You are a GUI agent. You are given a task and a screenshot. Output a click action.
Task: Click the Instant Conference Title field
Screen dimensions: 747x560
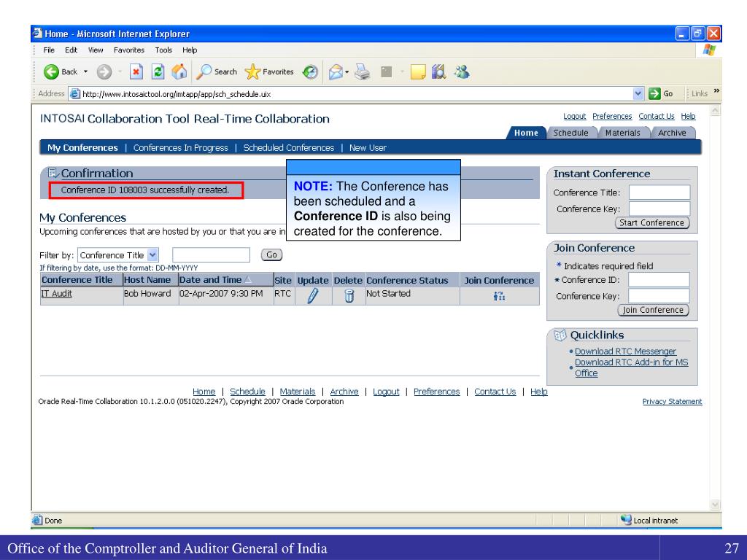pyautogui.click(x=659, y=192)
